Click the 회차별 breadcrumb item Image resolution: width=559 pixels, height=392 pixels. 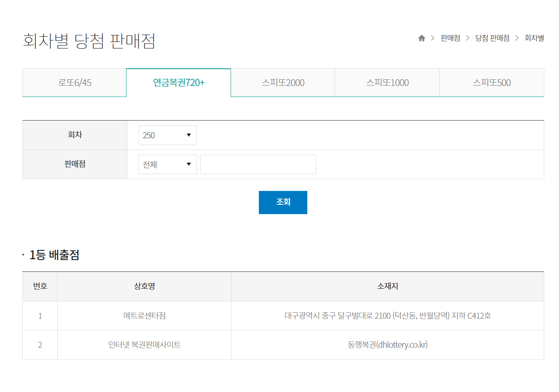pyautogui.click(x=534, y=38)
